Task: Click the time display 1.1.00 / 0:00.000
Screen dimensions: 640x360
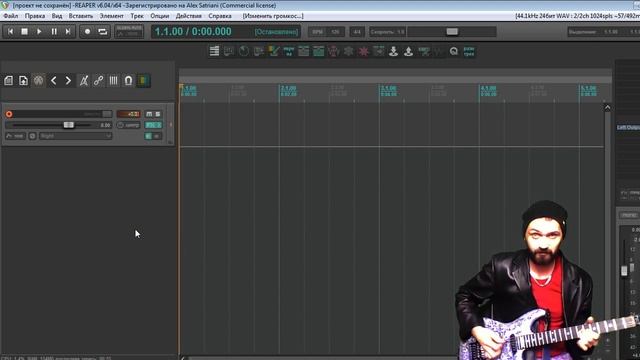Action: pos(193,31)
